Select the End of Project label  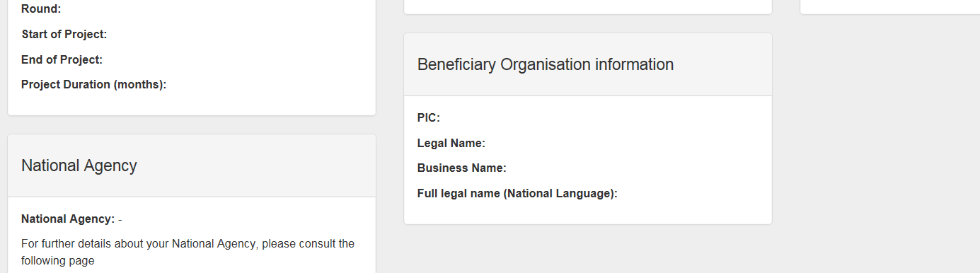[62, 59]
